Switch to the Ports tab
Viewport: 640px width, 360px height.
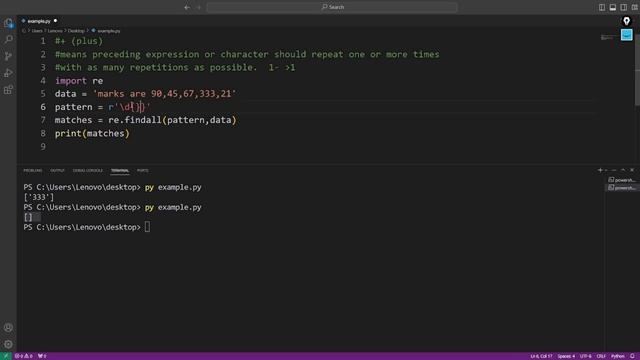142,171
